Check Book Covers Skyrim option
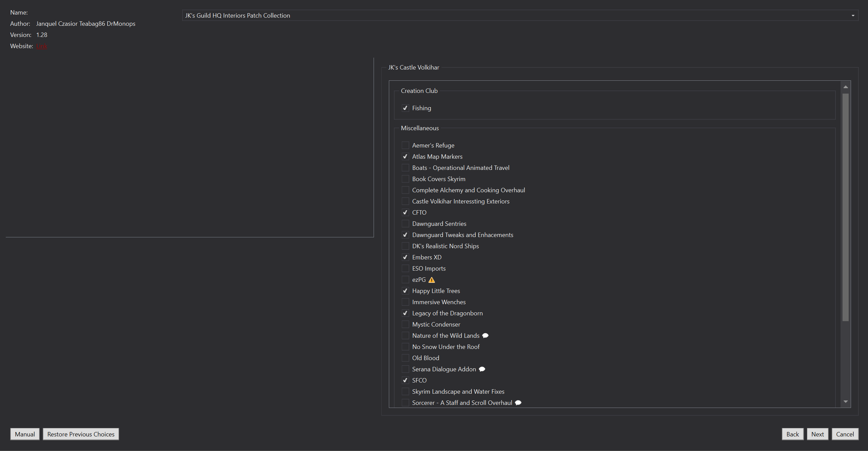Image resolution: width=868 pixels, height=451 pixels. pyautogui.click(x=405, y=179)
